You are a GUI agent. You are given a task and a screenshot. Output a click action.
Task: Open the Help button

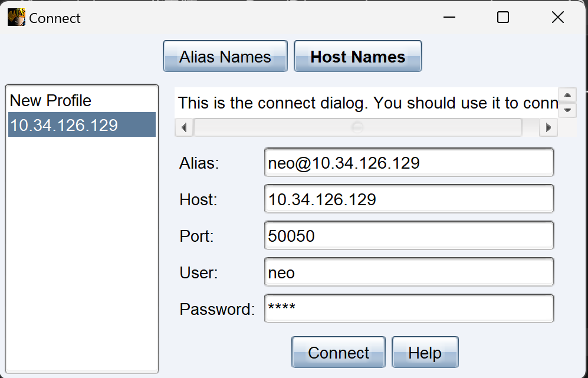[425, 352]
